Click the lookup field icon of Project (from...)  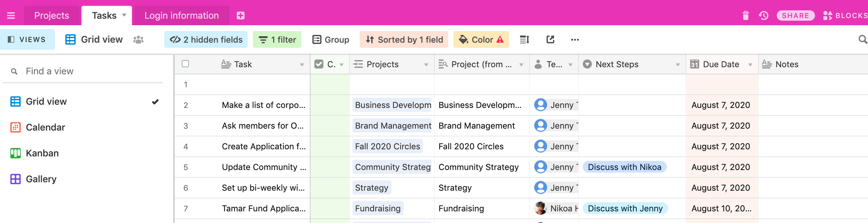(x=443, y=64)
